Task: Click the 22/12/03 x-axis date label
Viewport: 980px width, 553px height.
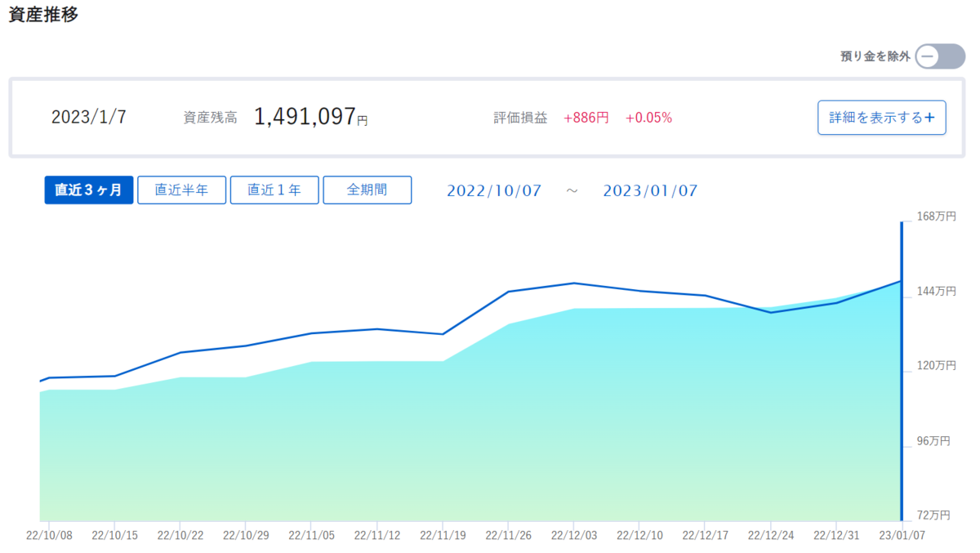Action: pos(574,535)
